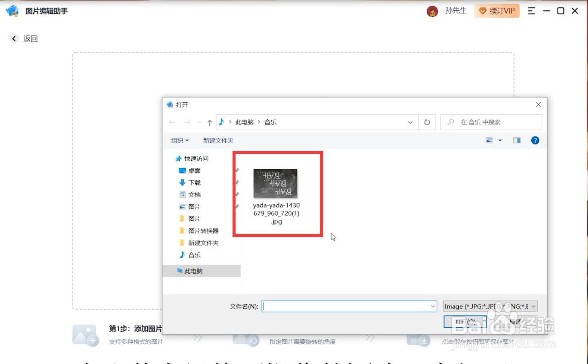Go back in the Open dialog
The height and width of the screenshot is (364, 588).
tap(172, 122)
